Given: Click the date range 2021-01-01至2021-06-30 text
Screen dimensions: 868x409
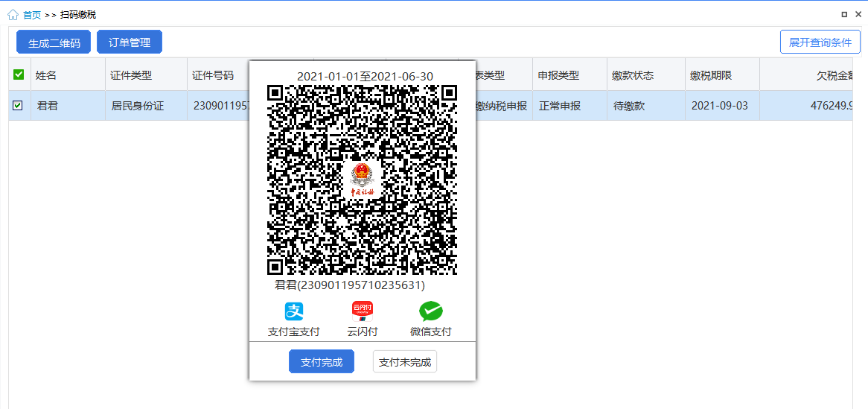Looking at the screenshot, I should tap(365, 77).
